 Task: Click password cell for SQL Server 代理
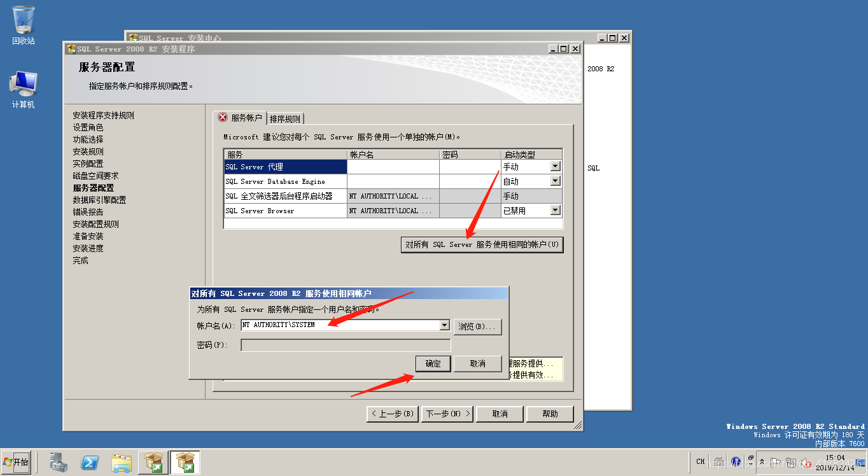(x=470, y=167)
